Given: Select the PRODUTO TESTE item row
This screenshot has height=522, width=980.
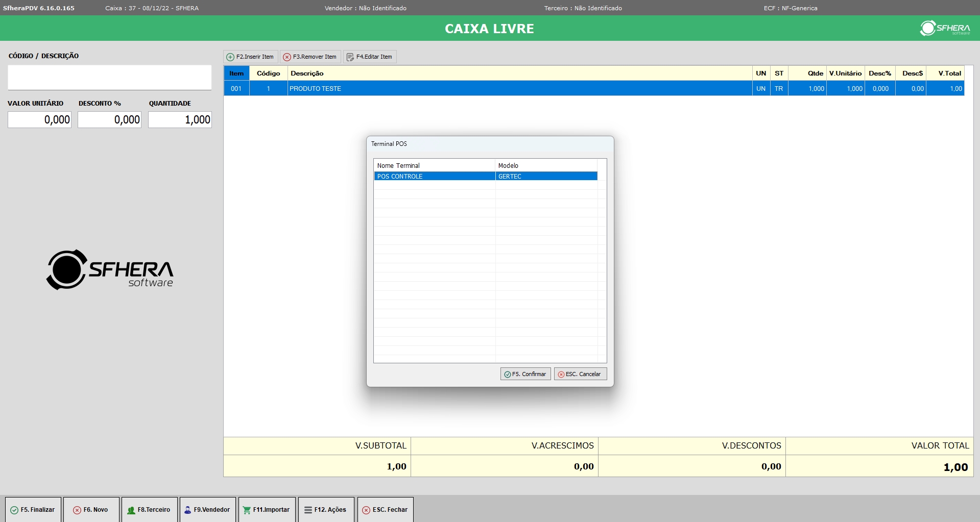Looking at the screenshot, I should 519,89.
